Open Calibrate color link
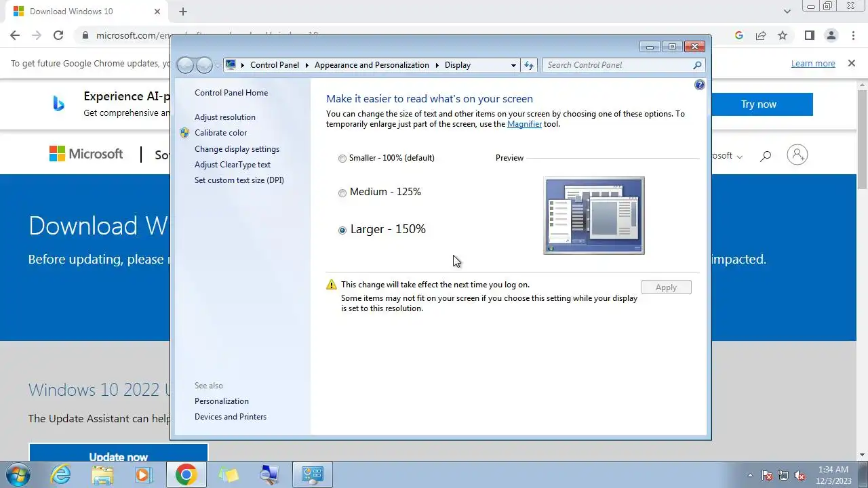This screenshot has height=488, width=868. coord(220,133)
